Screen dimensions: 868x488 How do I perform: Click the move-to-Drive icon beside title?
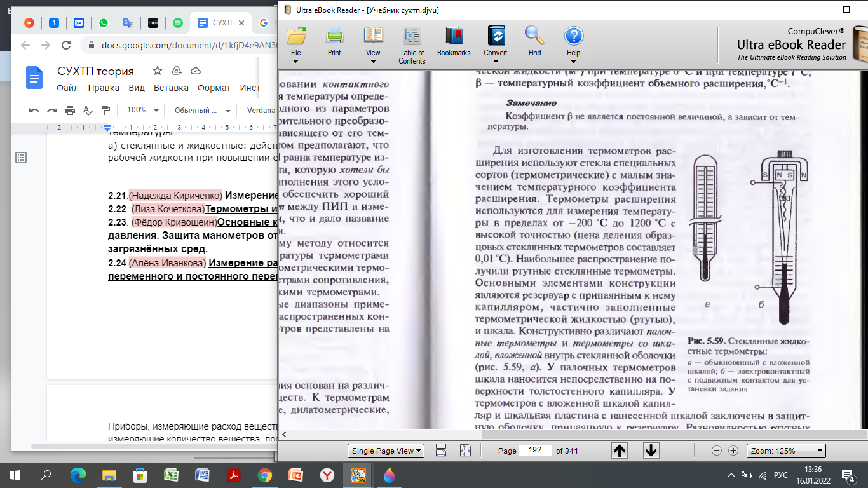[x=177, y=71]
